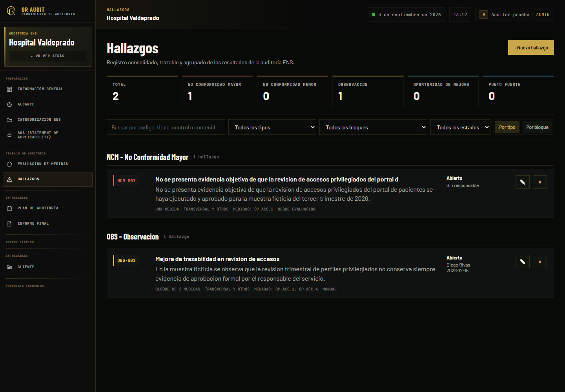Click the Observación counter card
This screenshot has height=392, width=565.
coord(368,91)
